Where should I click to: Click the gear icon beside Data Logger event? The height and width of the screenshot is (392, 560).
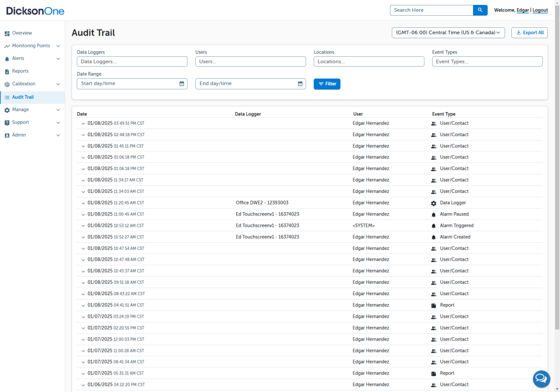[x=434, y=203]
